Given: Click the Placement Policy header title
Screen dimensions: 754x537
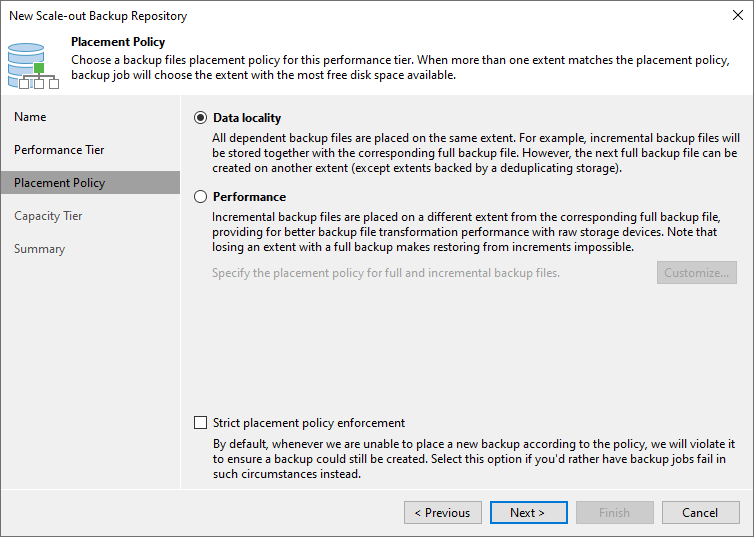Looking at the screenshot, I should coord(118,42).
